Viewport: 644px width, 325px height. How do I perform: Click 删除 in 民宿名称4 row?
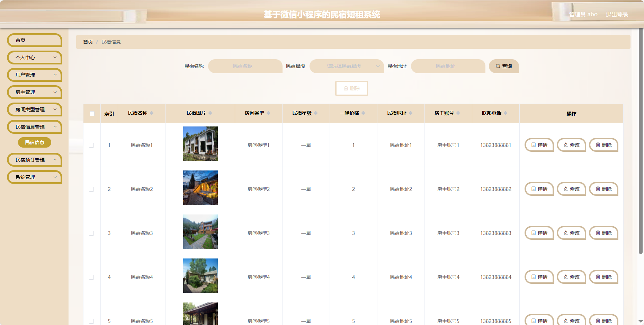pyautogui.click(x=604, y=277)
